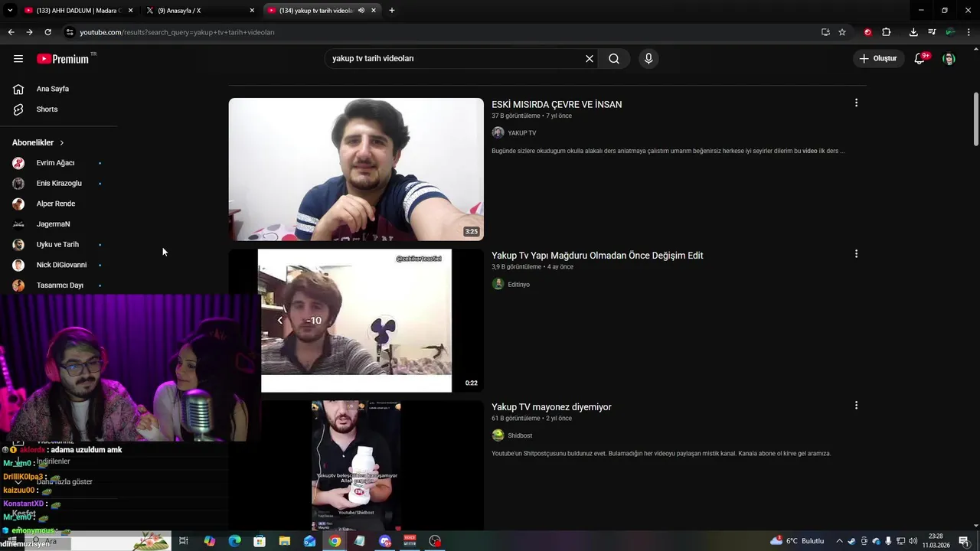Go forward with the browser forward arrow
The width and height of the screenshot is (980, 551).
29,32
